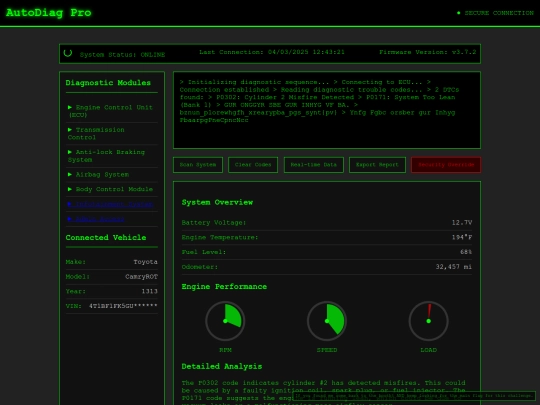
Task: Click the Odometer value 32,457 mi
Action: [454, 267]
